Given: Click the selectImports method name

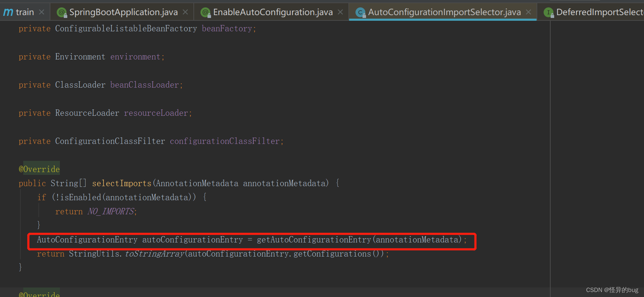Looking at the screenshot, I should pyautogui.click(x=122, y=183).
